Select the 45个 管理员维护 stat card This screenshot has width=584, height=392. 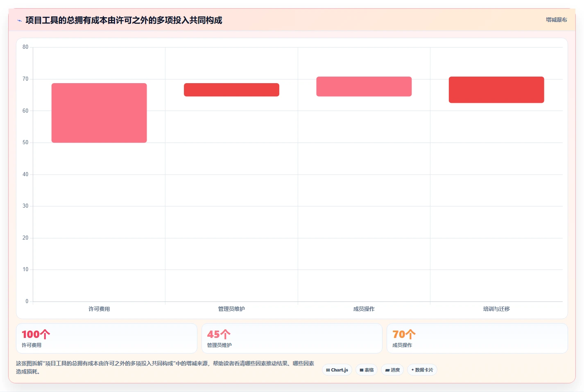(292, 338)
